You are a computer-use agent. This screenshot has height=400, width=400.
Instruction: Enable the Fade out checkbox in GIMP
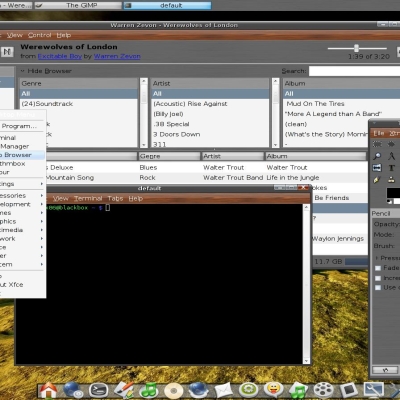point(378,268)
